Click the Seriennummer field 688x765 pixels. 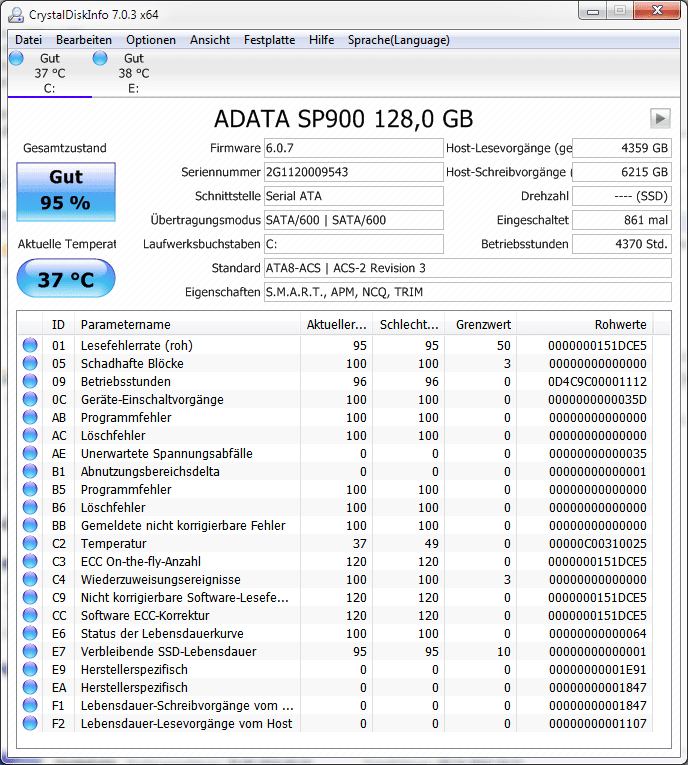[x=354, y=172]
